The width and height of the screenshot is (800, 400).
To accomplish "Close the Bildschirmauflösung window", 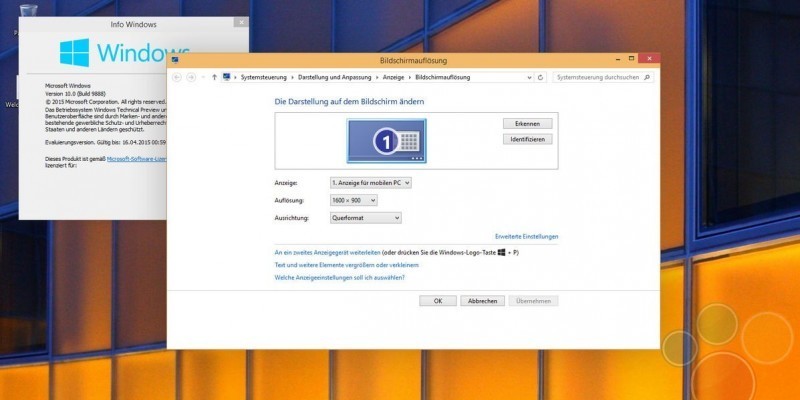I will tap(649, 59).
